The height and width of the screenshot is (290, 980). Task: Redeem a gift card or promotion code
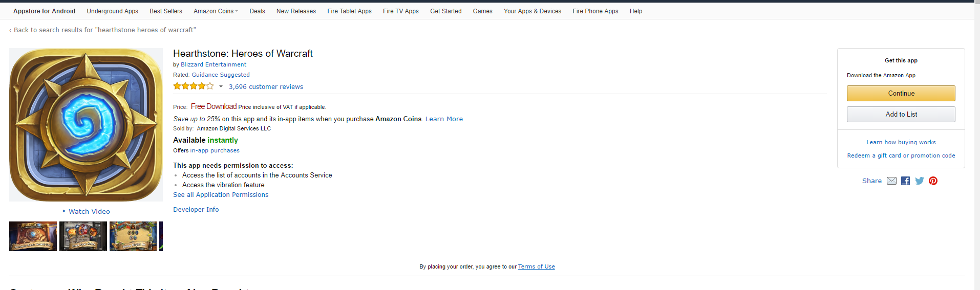pos(901,155)
